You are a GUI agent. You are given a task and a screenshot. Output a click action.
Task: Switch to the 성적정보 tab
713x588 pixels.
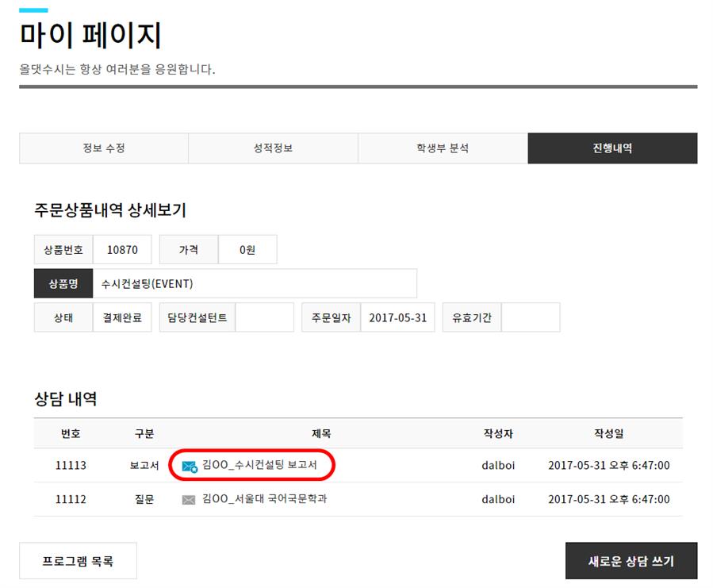273,148
